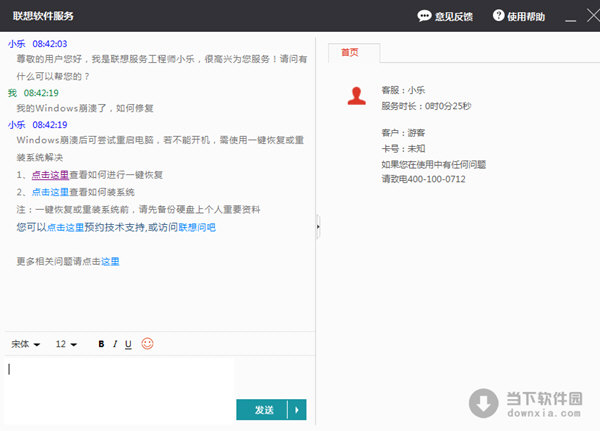Open 这里 link for more related questions

[110, 261]
